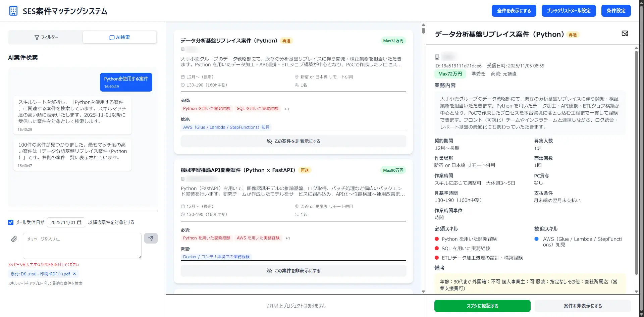Screen dimensions: 644x317
Task: Remove attached PDF DK_0190 with X icon
Action: tap(74, 274)
